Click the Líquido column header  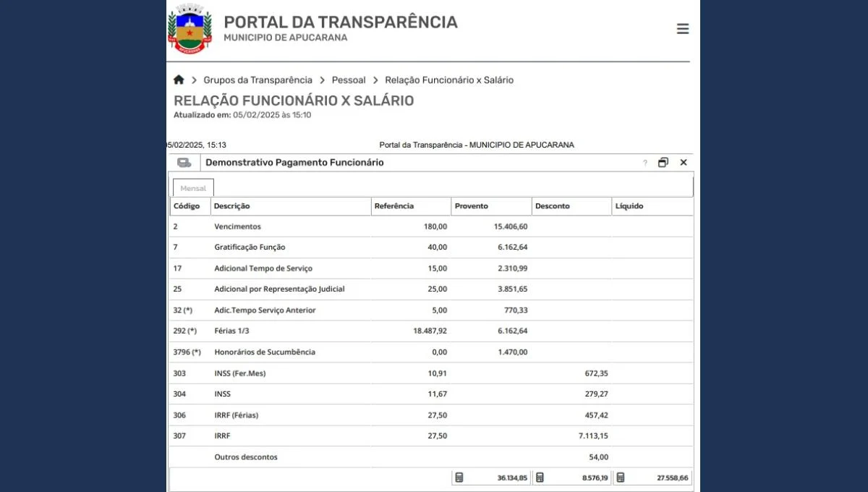coord(629,206)
